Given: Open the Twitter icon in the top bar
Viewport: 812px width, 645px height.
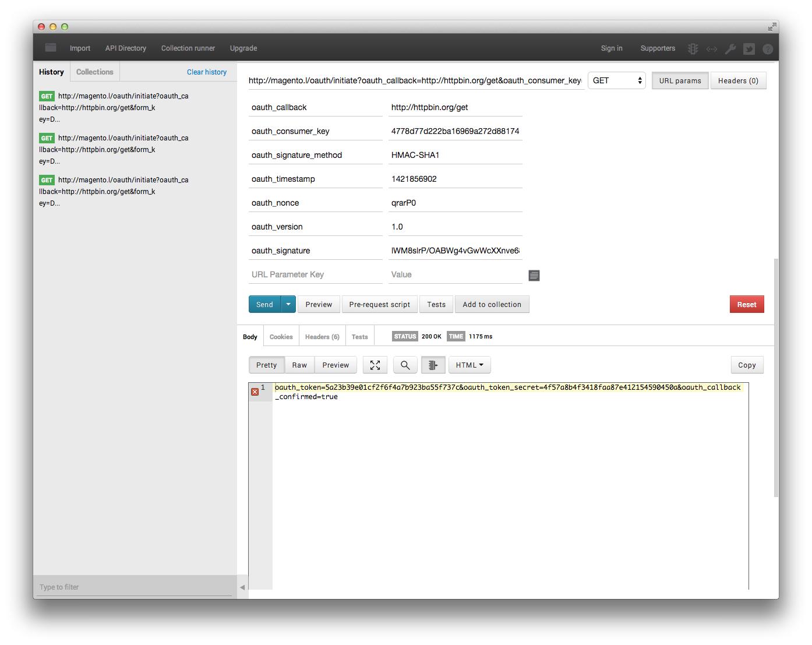Looking at the screenshot, I should click(749, 49).
